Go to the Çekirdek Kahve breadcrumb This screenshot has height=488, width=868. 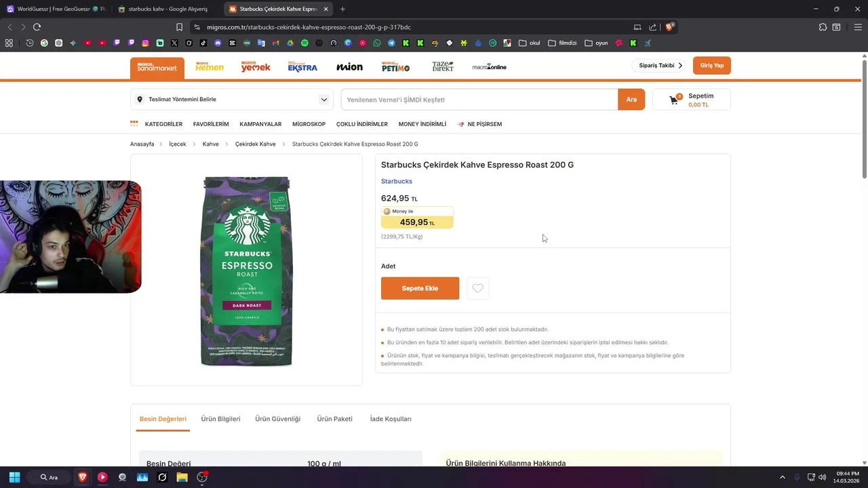pos(255,144)
